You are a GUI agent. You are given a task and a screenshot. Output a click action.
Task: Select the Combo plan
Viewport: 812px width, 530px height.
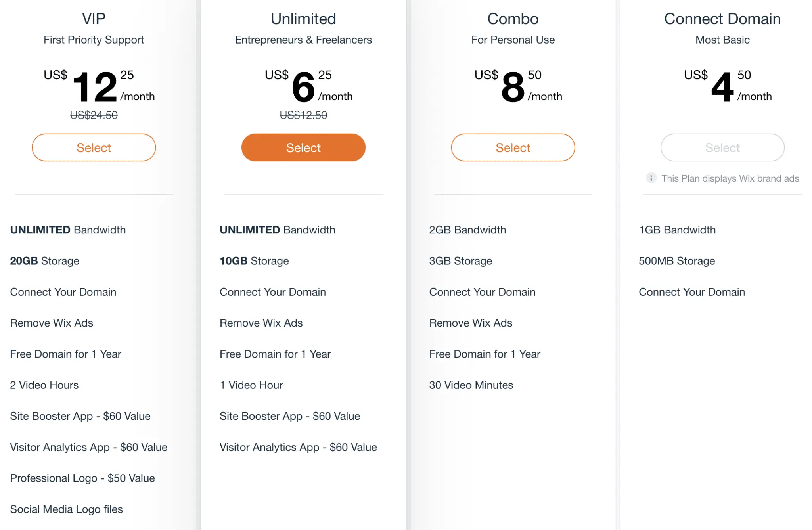(x=513, y=147)
